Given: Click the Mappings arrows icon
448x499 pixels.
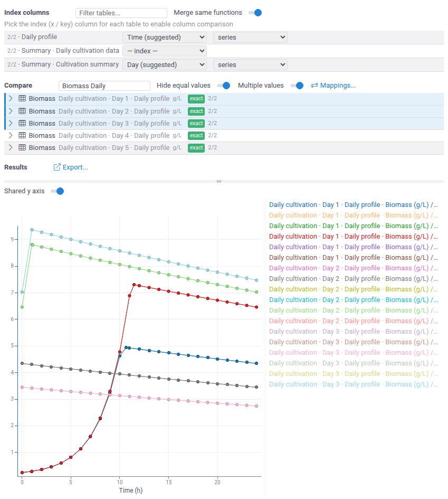Looking at the screenshot, I should 314,86.
